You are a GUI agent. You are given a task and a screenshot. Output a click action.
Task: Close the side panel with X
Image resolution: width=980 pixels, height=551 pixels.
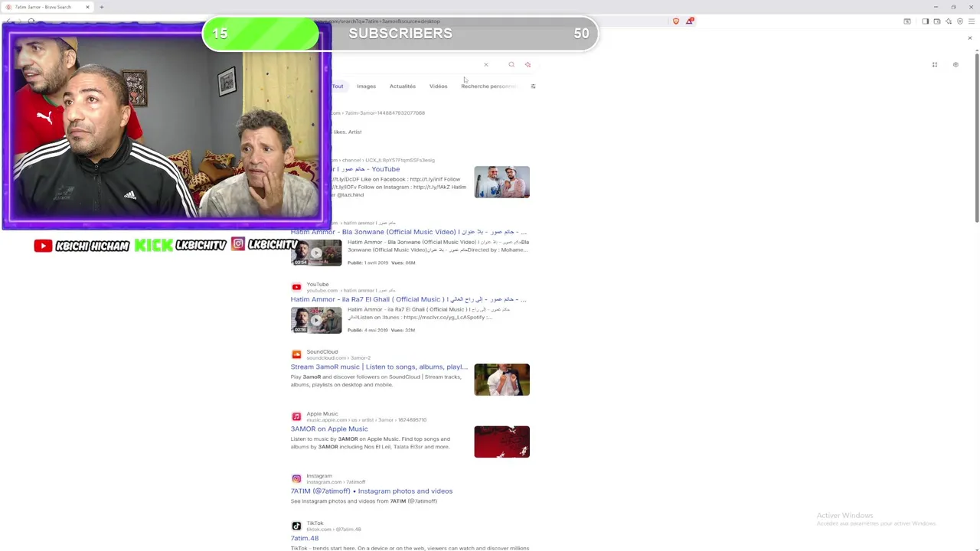pyautogui.click(x=969, y=37)
